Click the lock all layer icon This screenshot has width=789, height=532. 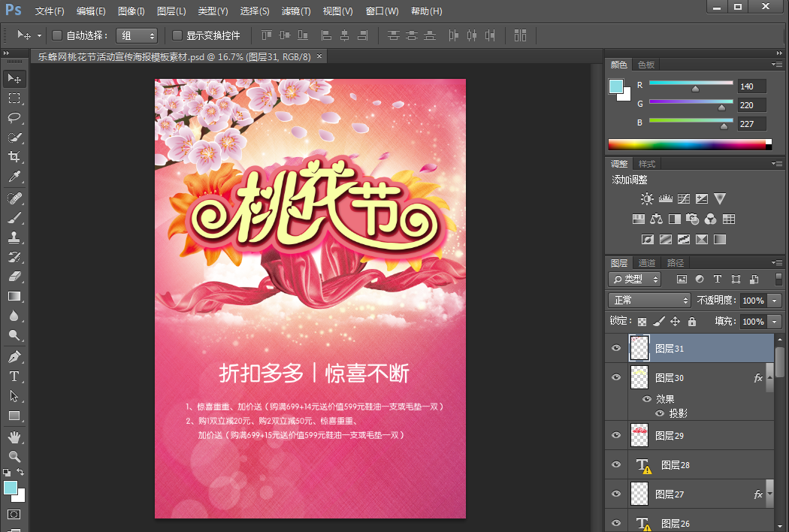coord(692,322)
